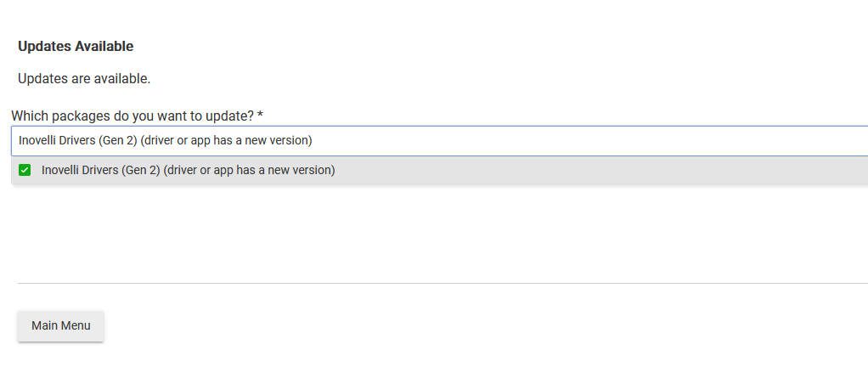Click the 'Which packages do you want to update?' label
This screenshot has height=384, width=868.
(x=132, y=116)
